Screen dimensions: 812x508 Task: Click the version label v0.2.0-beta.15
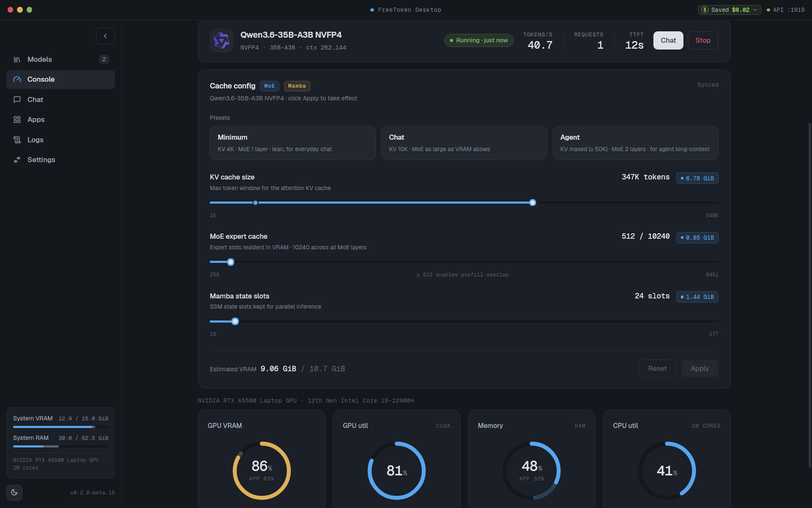click(x=93, y=493)
